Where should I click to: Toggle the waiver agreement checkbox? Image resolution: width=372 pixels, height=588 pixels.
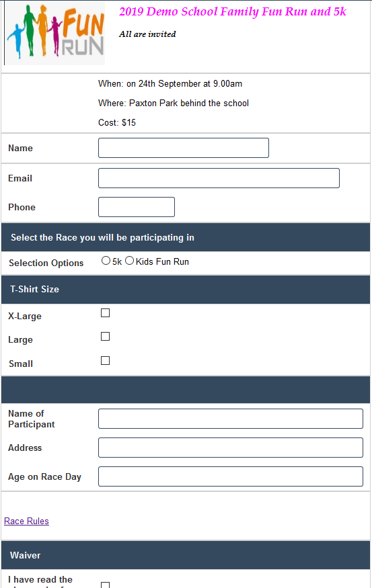coord(106,585)
